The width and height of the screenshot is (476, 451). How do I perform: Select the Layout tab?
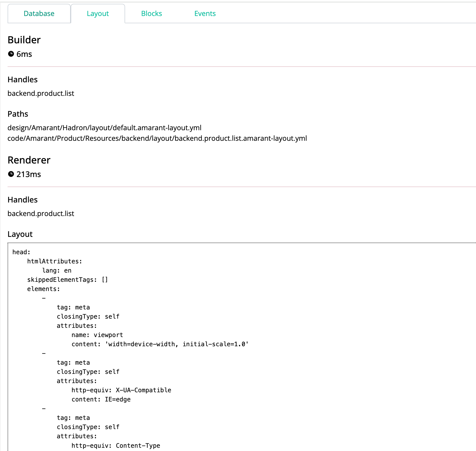pos(98,13)
